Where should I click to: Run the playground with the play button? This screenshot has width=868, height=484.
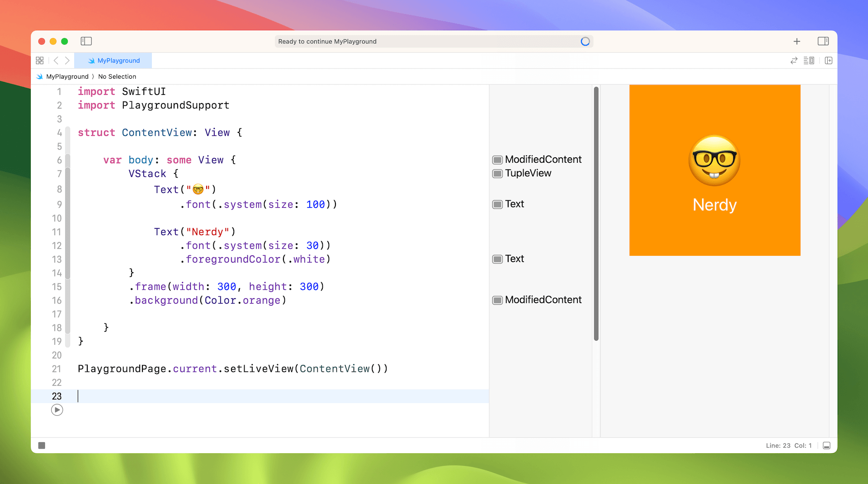pos(57,410)
